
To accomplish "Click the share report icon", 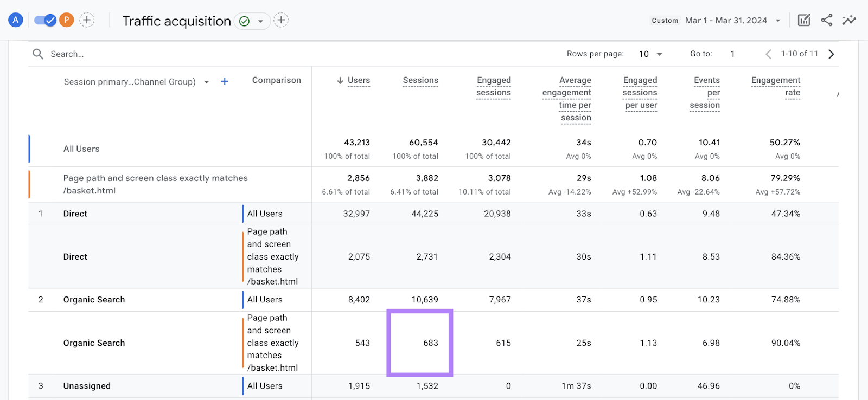I will coord(826,21).
